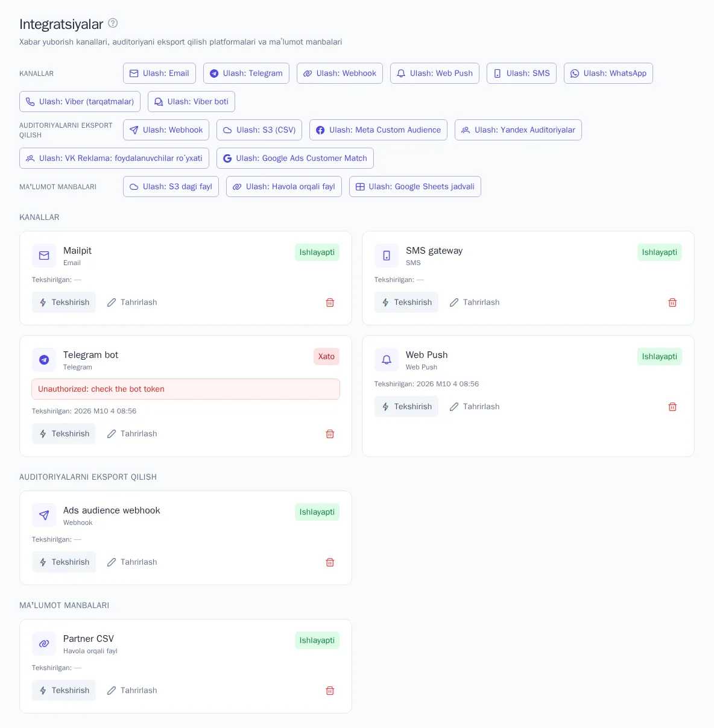714x728 pixels.
Task: Add S3 dagi fayl data source
Action: click(x=171, y=187)
